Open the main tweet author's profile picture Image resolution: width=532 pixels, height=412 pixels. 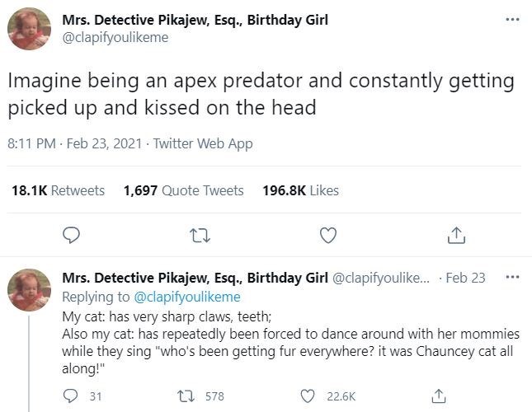[29, 29]
